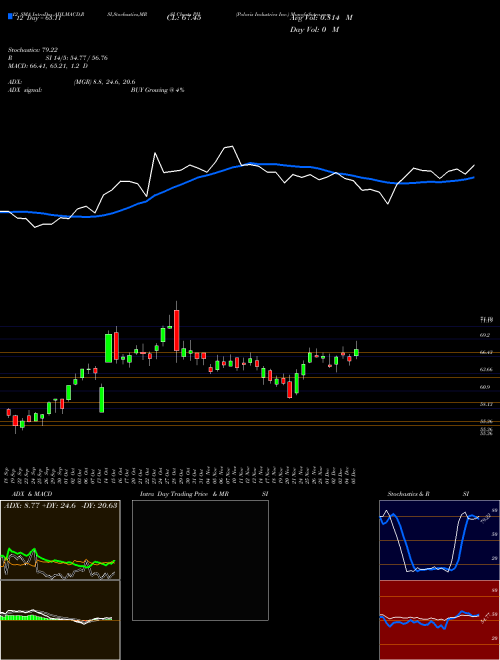Select the 'CL: 67.45' closing price text
The height and width of the screenshot is (660, 500).
click(184, 18)
